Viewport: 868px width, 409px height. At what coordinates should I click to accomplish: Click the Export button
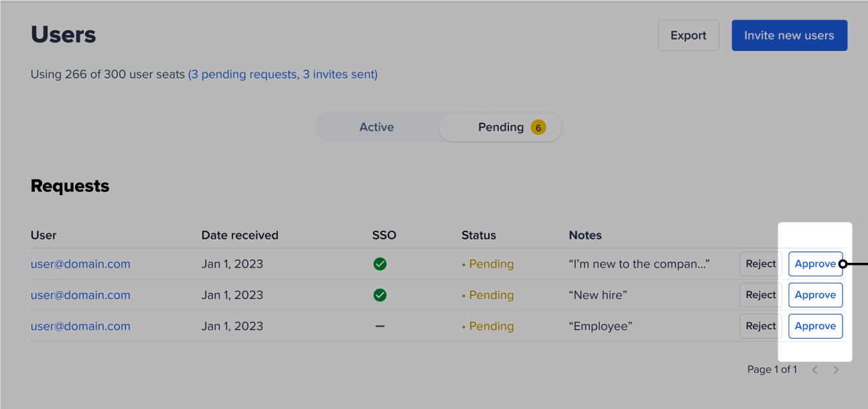click(689, 36)
